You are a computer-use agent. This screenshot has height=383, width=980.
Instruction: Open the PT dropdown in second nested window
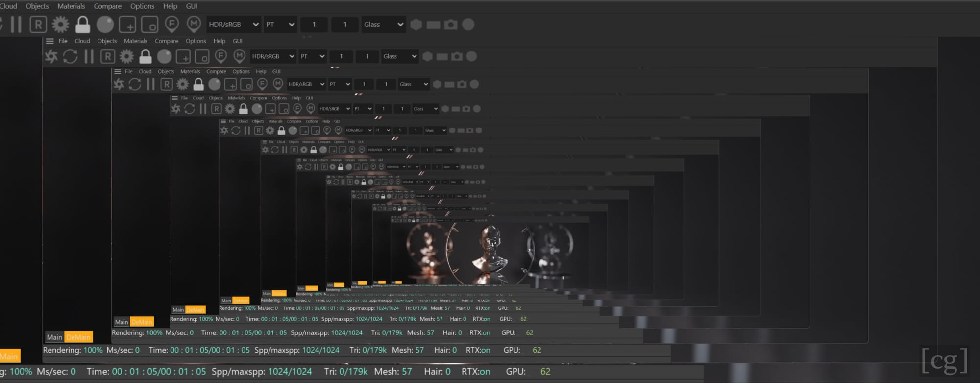[313, 56]
